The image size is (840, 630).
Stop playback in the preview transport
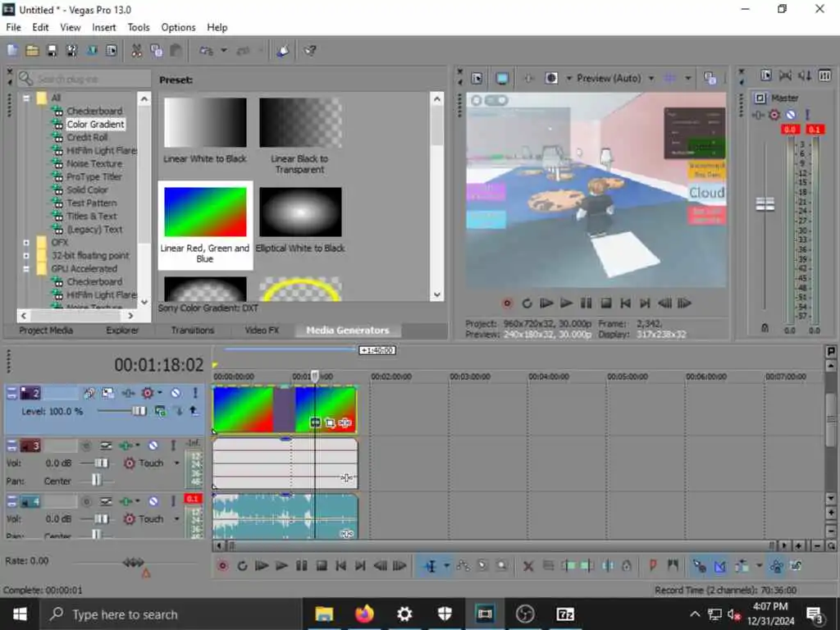(606, 304)
